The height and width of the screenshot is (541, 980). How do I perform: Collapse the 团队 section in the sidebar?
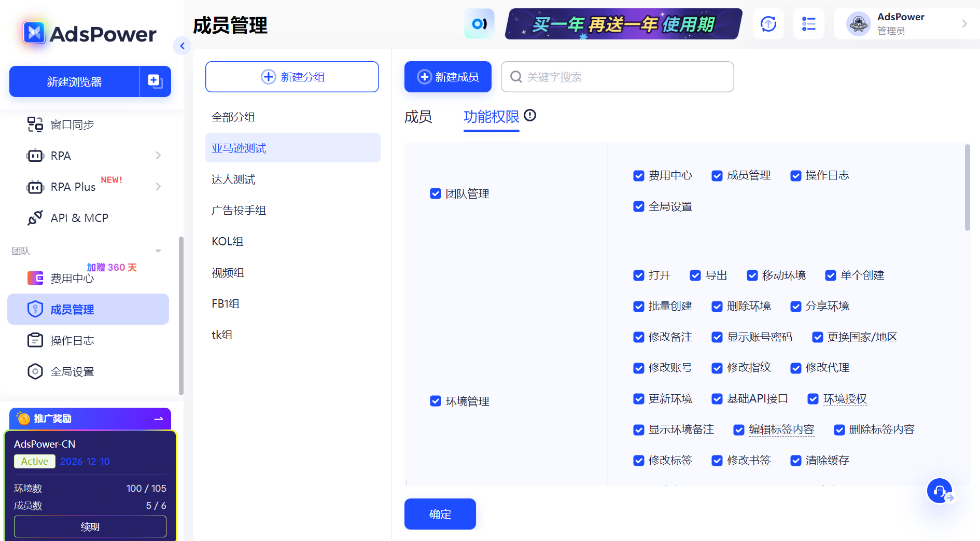coord(158,251)
